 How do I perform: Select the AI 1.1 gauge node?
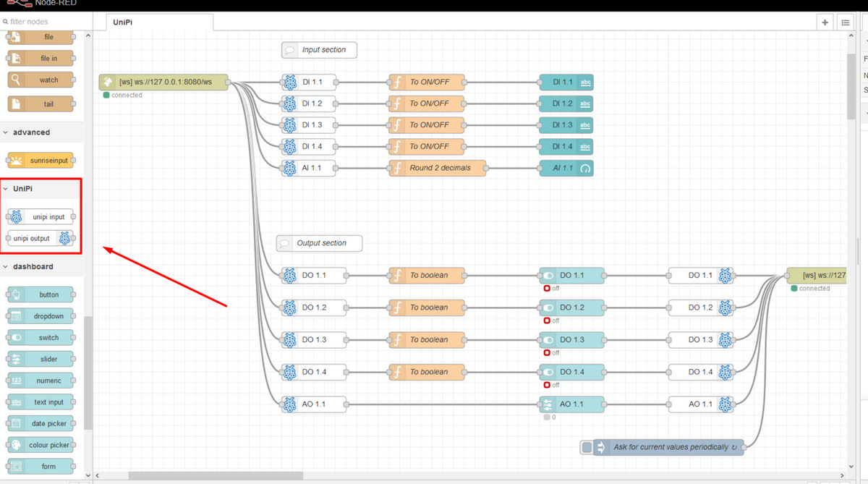point(566,168)
